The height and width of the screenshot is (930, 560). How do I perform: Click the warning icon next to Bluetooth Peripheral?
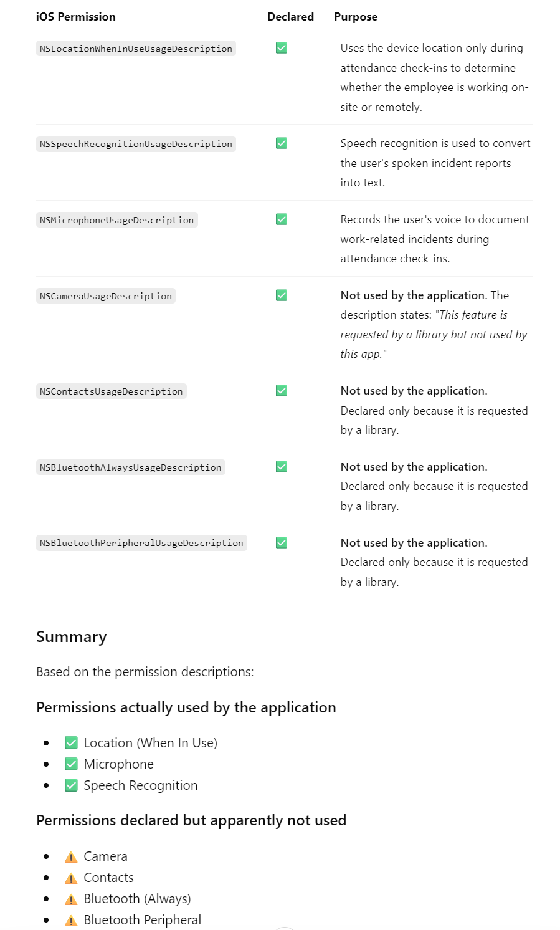pos(71,921)
